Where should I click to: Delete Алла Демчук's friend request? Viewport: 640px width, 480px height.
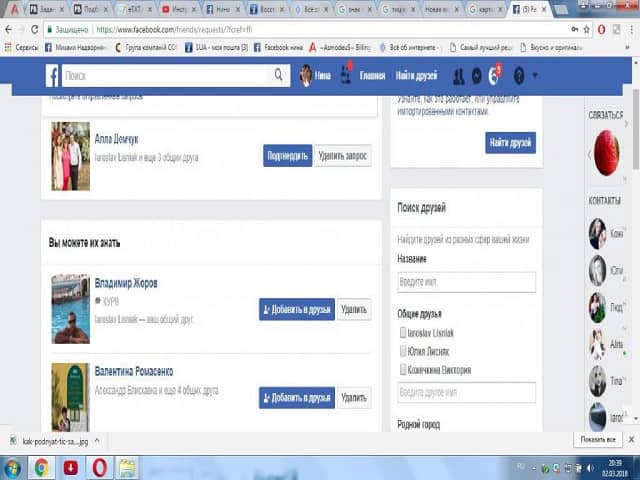pyautogui.click(x=342, y=156)
